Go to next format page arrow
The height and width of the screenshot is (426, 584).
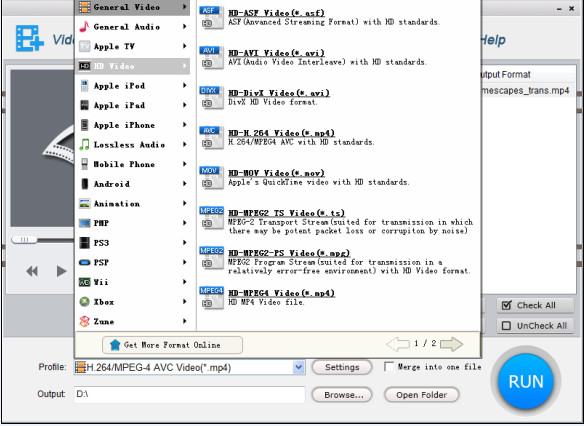coord(451,344)
